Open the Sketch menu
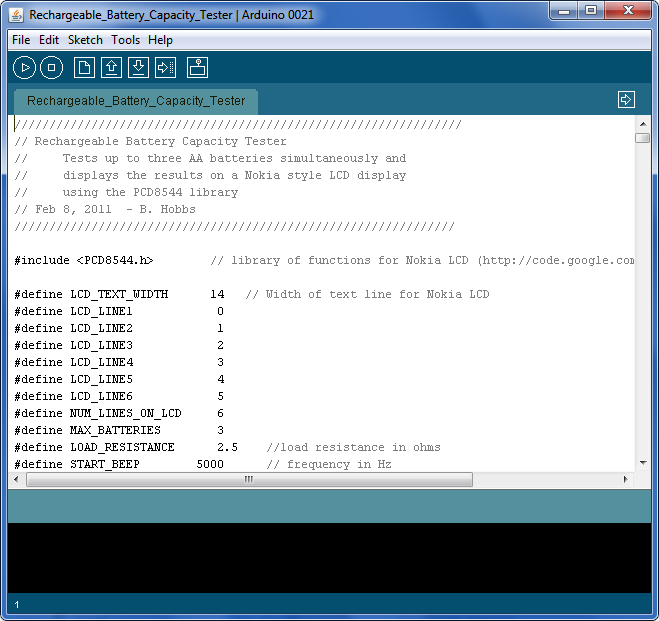The image size is (659, 621). point(85,40)
